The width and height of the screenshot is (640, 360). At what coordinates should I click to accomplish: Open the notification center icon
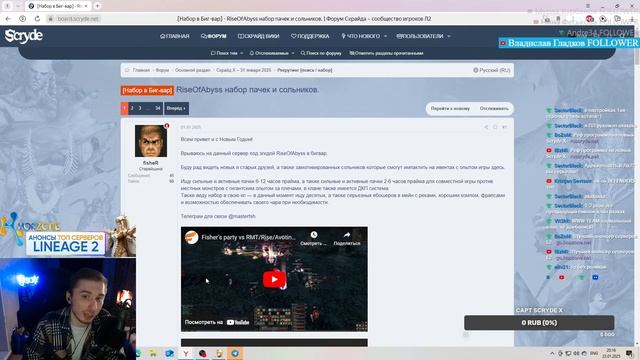tap(630, 353)
